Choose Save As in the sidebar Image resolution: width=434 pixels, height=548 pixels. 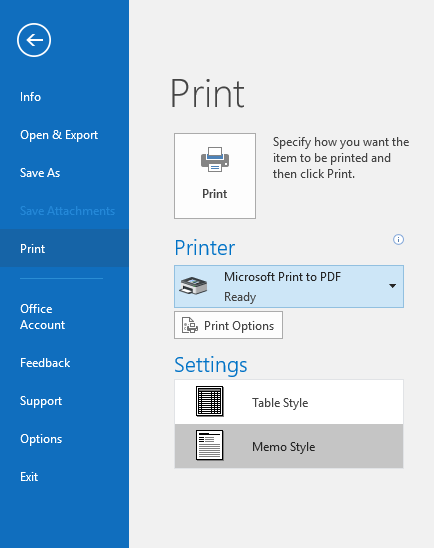tap(64, 173)
